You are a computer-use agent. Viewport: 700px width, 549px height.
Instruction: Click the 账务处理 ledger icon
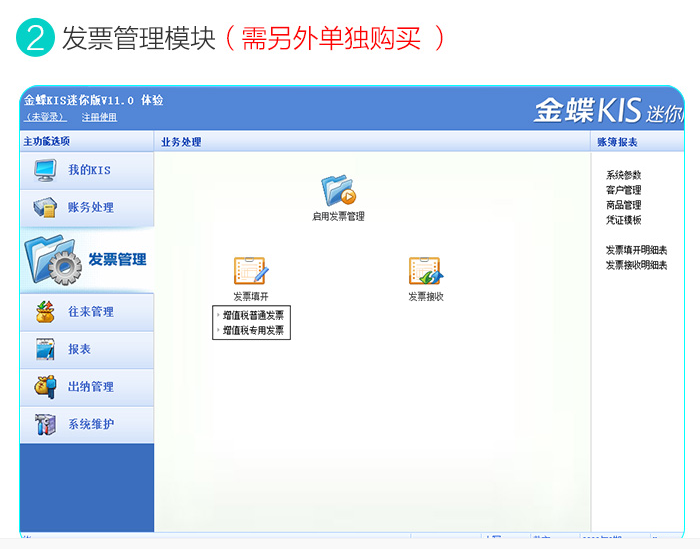point(45,208)
